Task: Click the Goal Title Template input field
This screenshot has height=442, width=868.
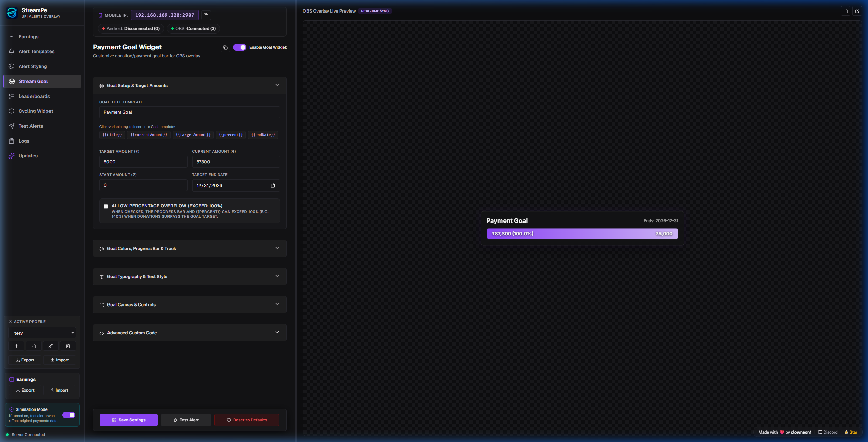Action: [x=190, y=112]
